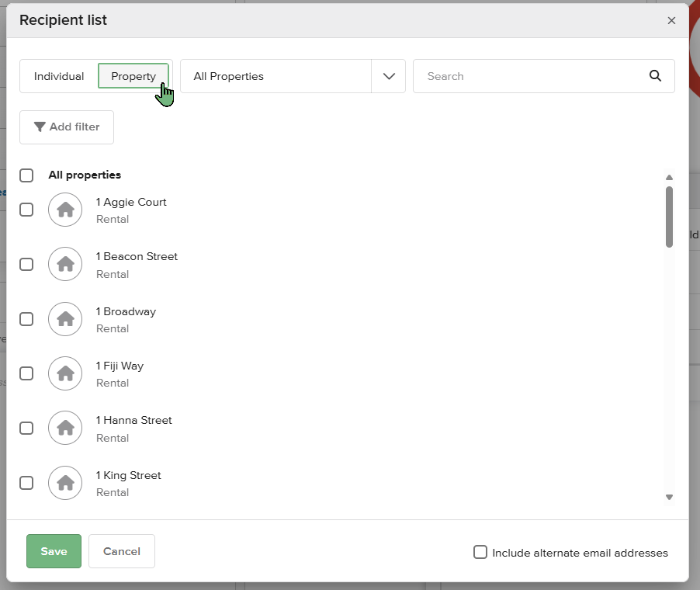Select the 1 Beacon Street property icon
Screen dimensions: 700x590
64,264
